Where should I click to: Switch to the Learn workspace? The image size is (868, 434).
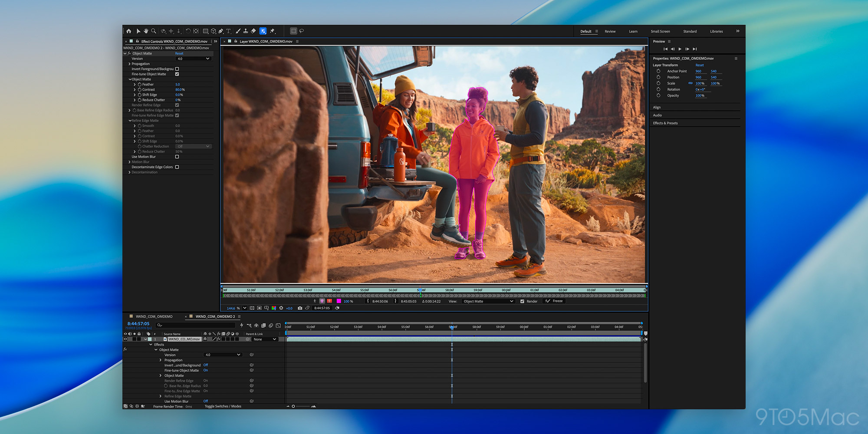(x=633, y=31)
